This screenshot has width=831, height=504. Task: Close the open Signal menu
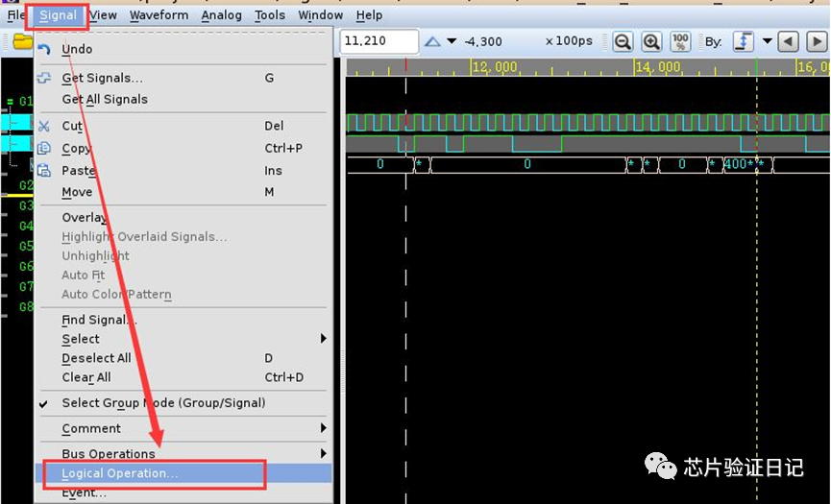click(58, 15)
